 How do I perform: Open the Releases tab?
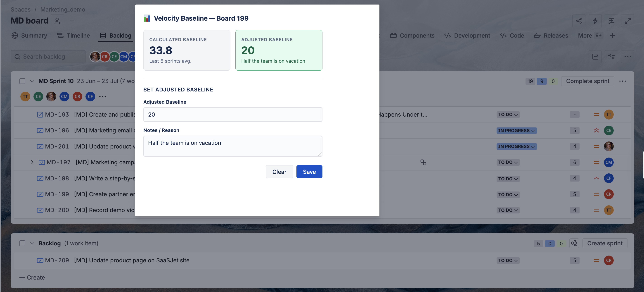click(x=551, y=36)
